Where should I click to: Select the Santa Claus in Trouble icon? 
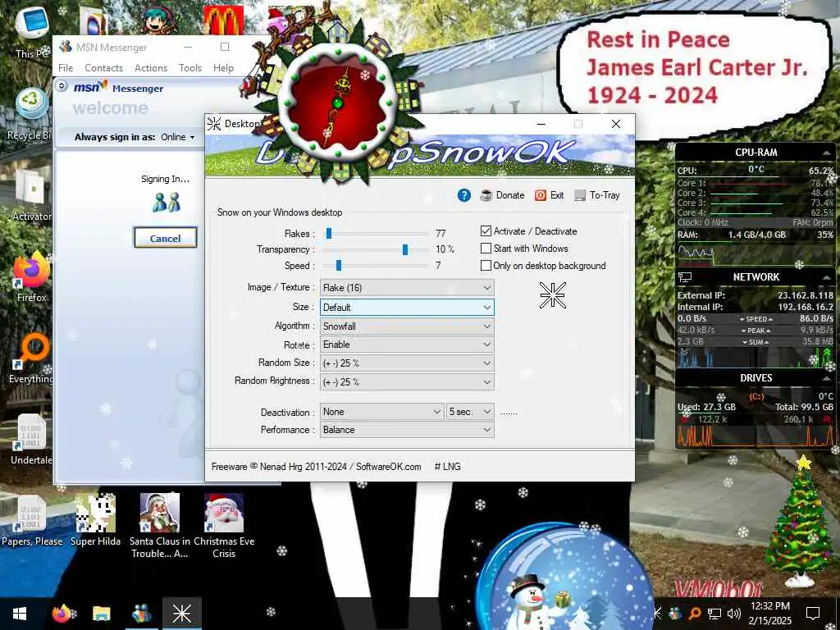pyautogui.click(x=160, y=526)
